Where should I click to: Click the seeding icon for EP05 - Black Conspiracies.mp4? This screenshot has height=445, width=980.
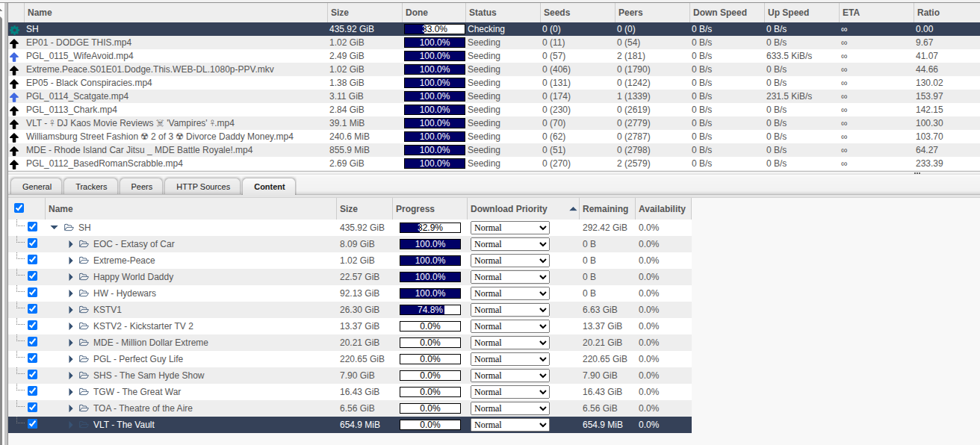click(x=14, y=83)
